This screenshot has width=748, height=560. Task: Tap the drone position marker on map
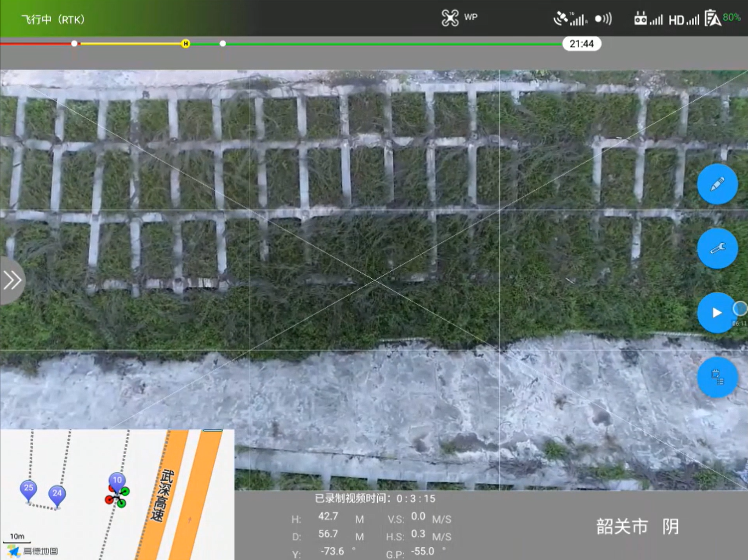pos(117,497)
